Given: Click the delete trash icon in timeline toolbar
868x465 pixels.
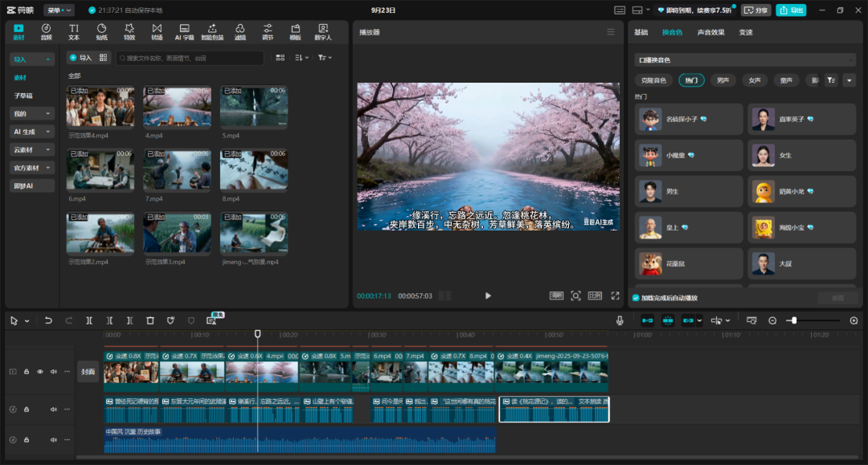Looking at the screenshot, I should (x=150, y=320).
